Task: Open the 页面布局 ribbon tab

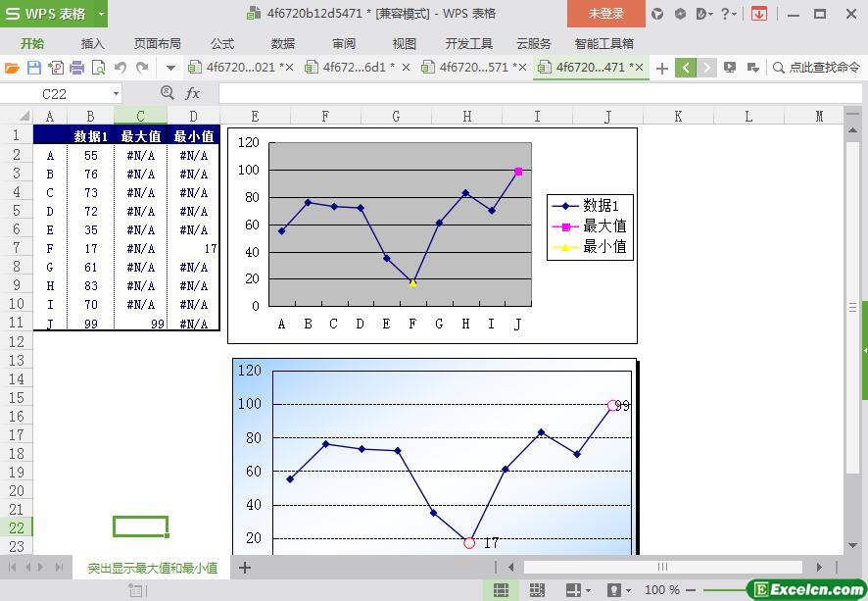Action: pos(157,43)
